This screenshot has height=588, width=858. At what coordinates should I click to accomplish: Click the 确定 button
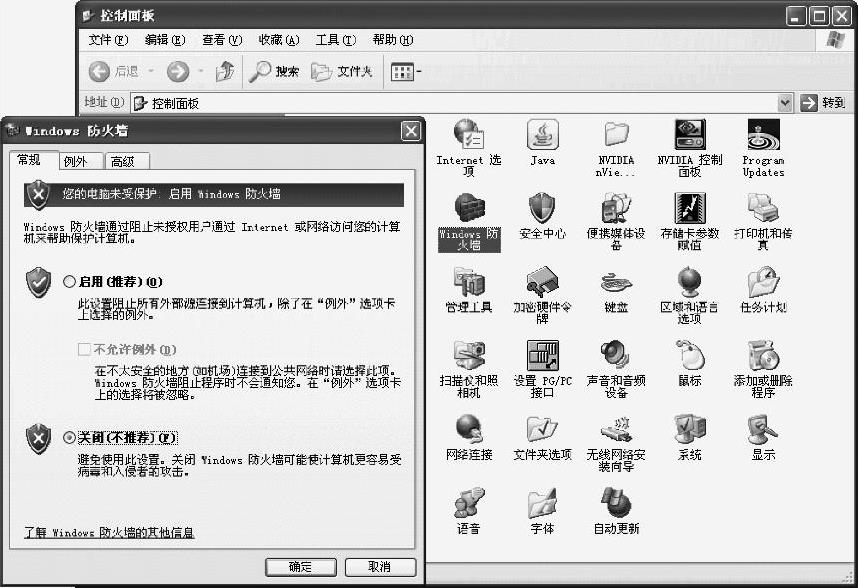pos(300,567)
